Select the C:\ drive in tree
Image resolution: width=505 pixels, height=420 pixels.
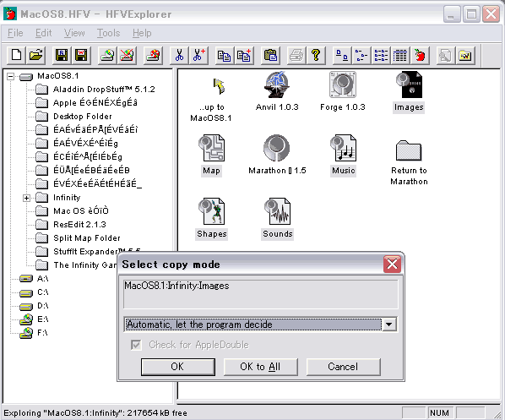(x=42, y=292)
